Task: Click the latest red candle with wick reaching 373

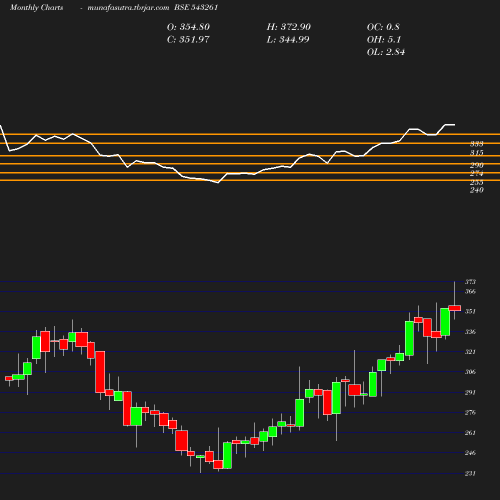Action: coord(455,308)
